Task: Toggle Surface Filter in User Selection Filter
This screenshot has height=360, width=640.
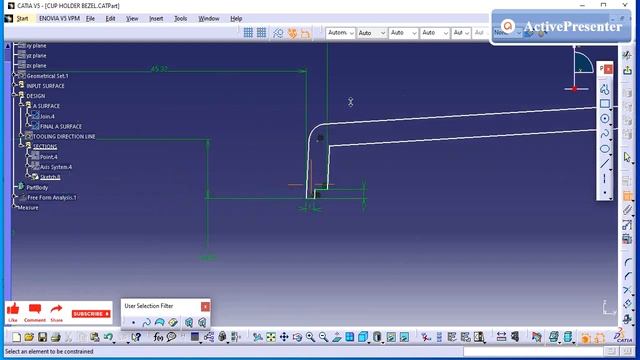Action: click(160, 322)
